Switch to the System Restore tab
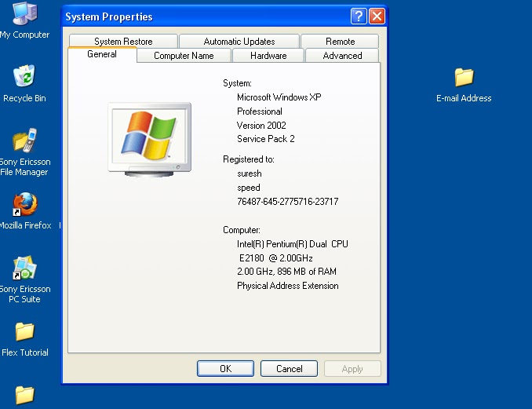532x409 pixels. point(123,42)
